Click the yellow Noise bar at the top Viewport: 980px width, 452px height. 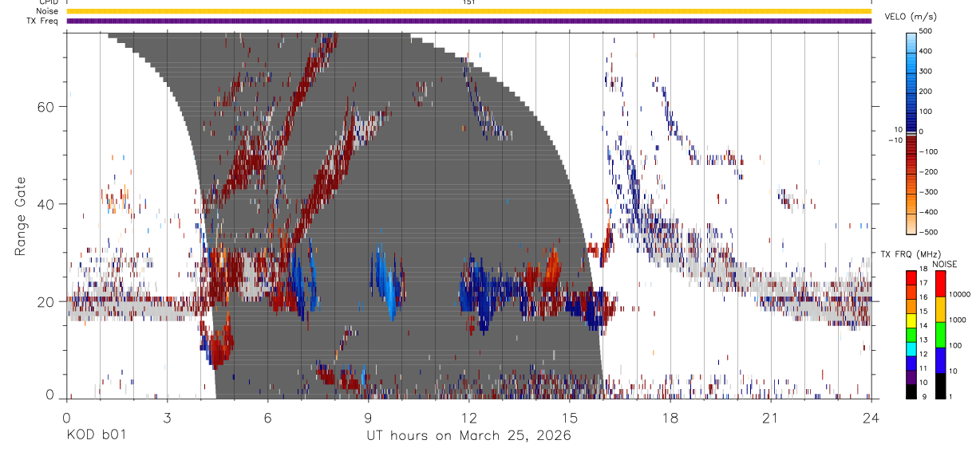[469, 11]
